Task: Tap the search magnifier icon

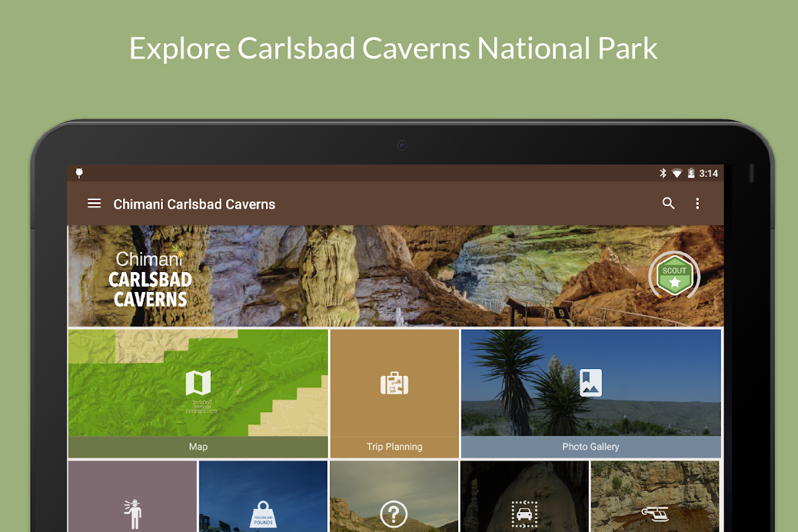Action: click(668, 203)
